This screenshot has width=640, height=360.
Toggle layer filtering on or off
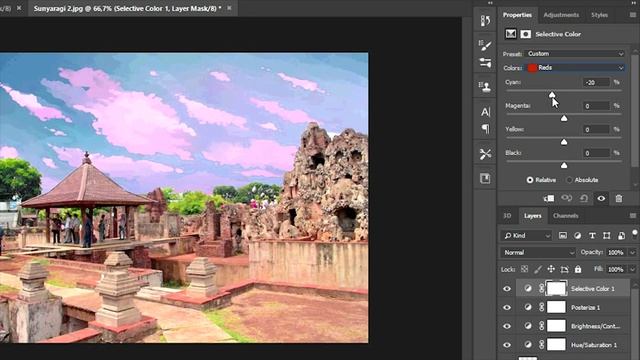[x=635, y=233]
